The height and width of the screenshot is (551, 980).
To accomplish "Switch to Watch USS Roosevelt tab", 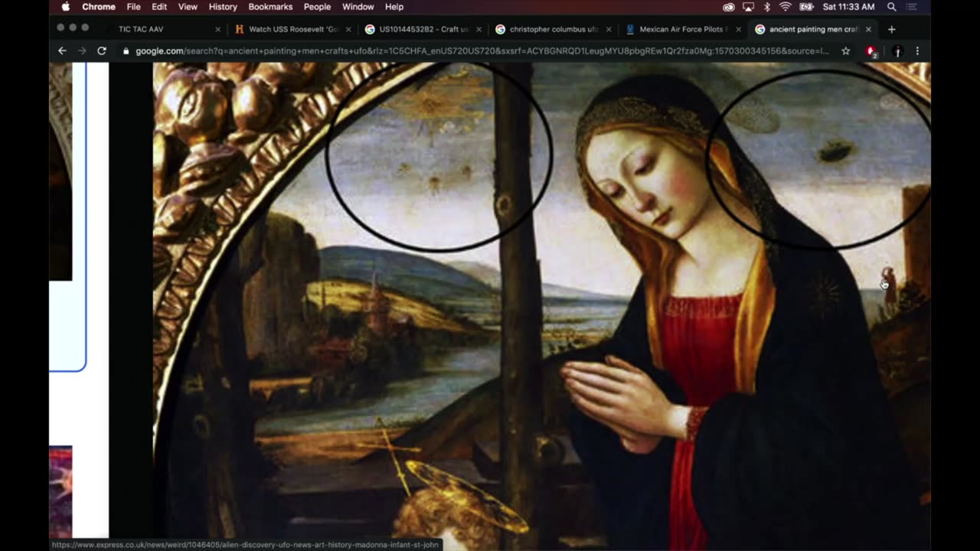I will coord(293,29).
